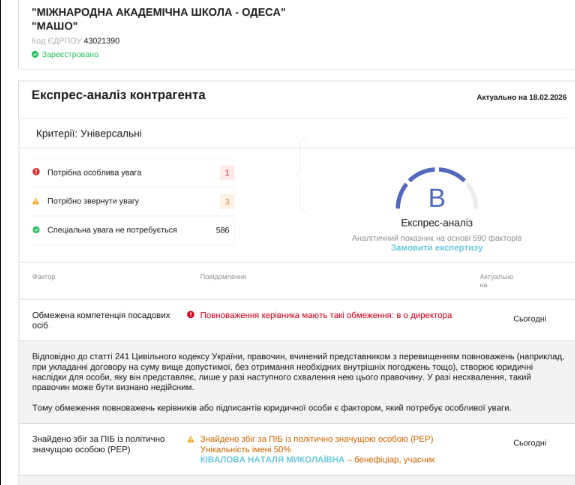Click the orange warning triangle in the PEP message
The height and width of the screenshot is (485, 575).
click(x=191, y=439)
